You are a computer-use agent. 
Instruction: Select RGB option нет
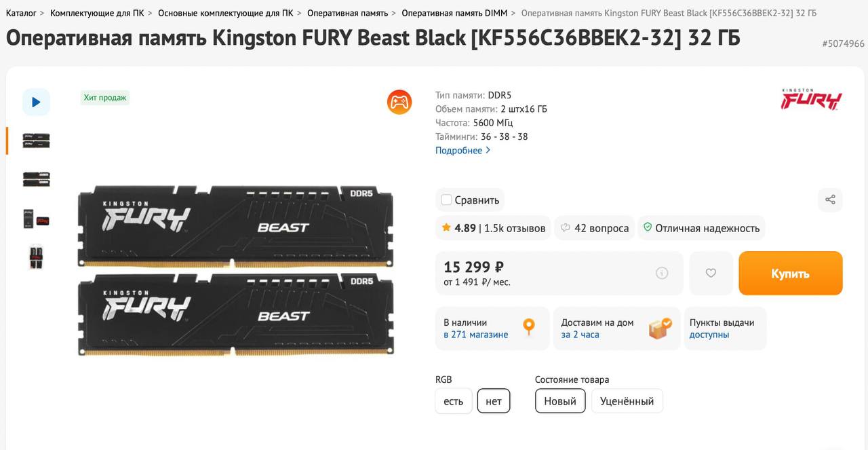click(494, 401)
